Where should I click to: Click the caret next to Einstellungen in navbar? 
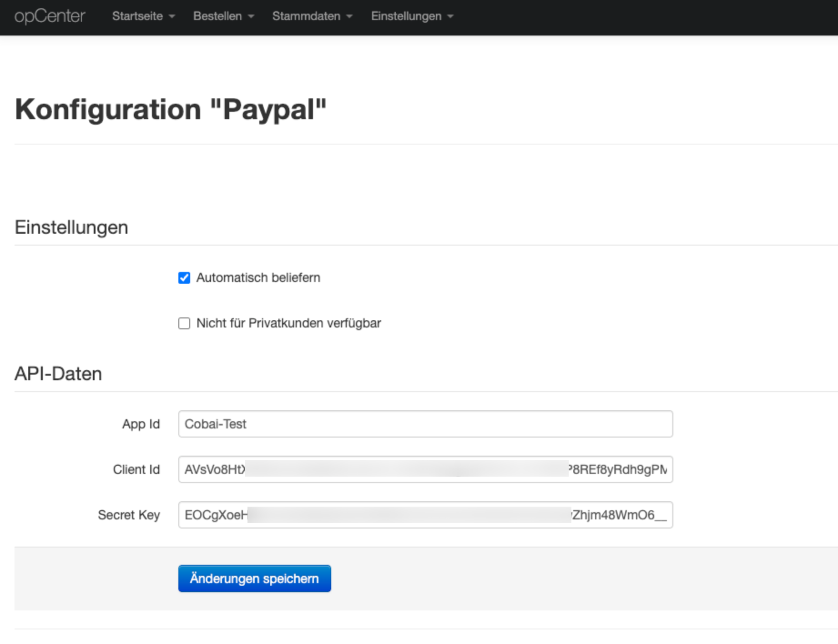(450, 17)
